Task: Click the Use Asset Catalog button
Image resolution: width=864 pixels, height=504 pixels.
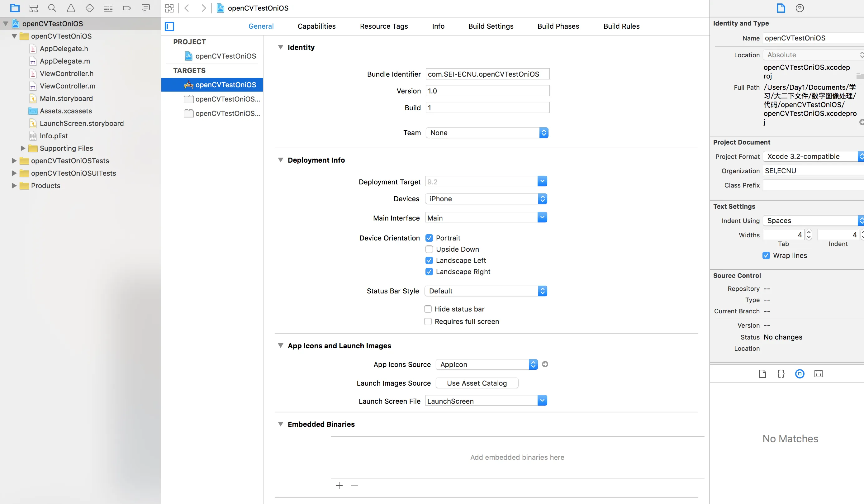Action: (477, 383)
